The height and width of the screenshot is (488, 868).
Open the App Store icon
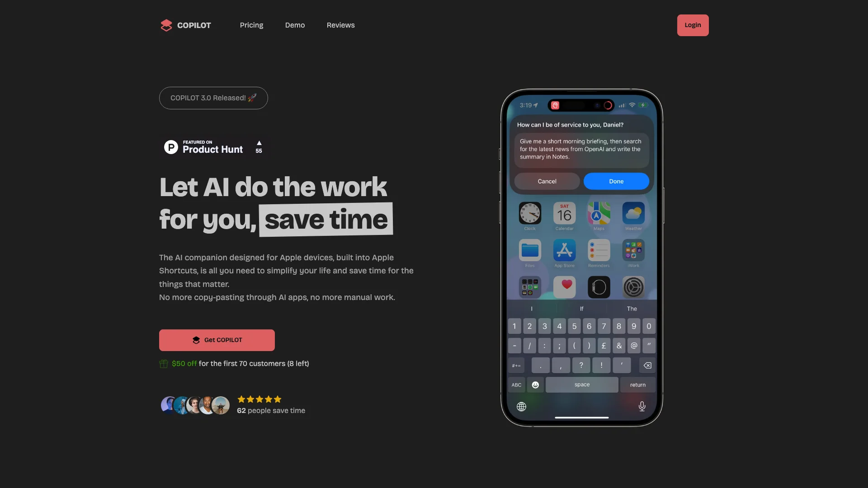565,250
